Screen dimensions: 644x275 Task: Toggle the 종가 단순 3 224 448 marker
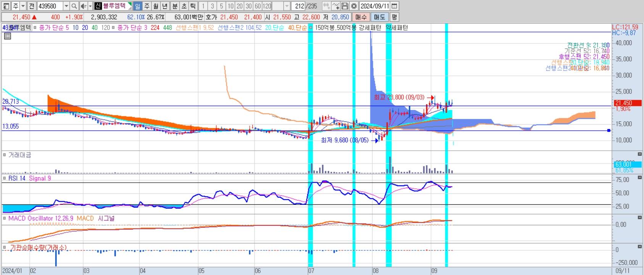click(113, 27)
